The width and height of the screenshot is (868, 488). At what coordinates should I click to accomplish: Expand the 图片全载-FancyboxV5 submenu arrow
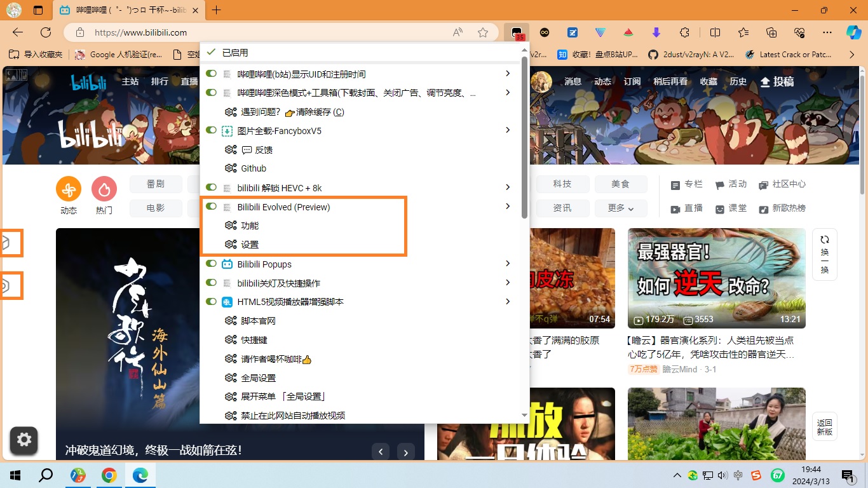coord(508,130)
